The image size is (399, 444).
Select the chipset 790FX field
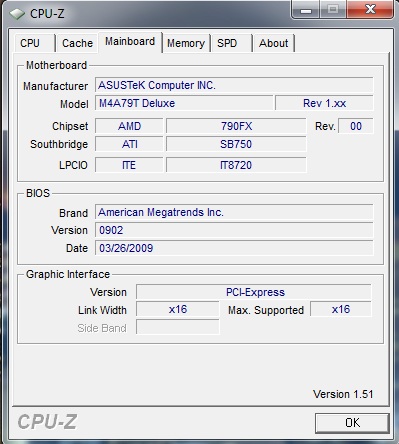click(x=236, y=126)
